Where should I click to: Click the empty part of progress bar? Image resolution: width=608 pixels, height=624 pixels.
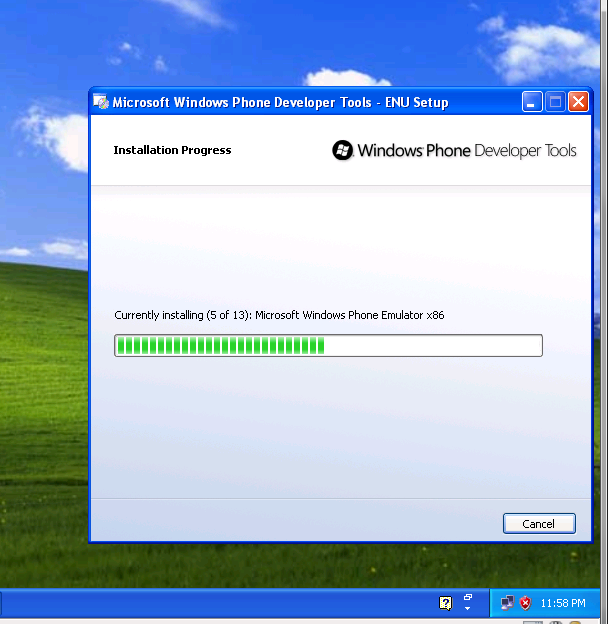click(x=432, y=346)
